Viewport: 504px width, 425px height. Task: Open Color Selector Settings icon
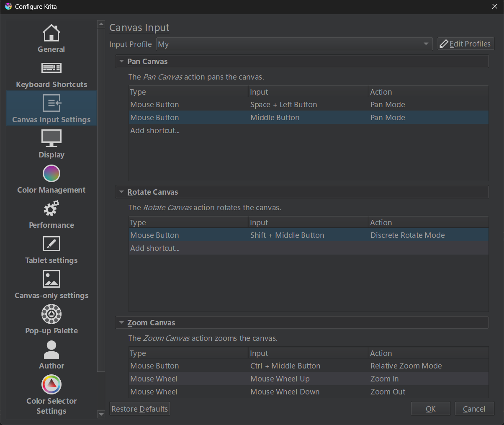tap(51, 384)
